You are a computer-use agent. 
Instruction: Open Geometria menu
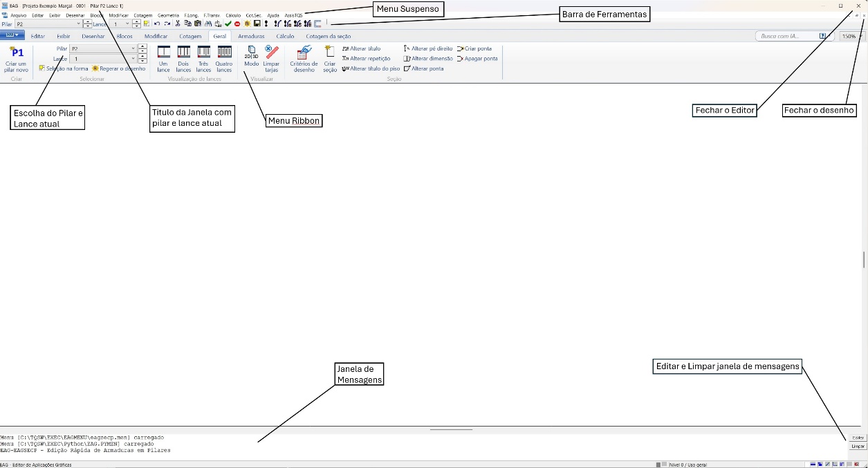[x=168, y=15]
